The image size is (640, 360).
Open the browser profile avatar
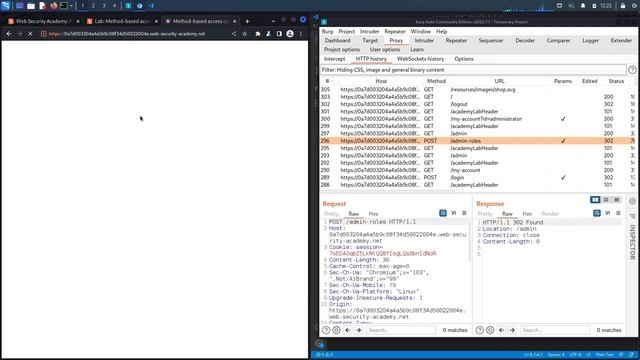(x=290, y=34)
